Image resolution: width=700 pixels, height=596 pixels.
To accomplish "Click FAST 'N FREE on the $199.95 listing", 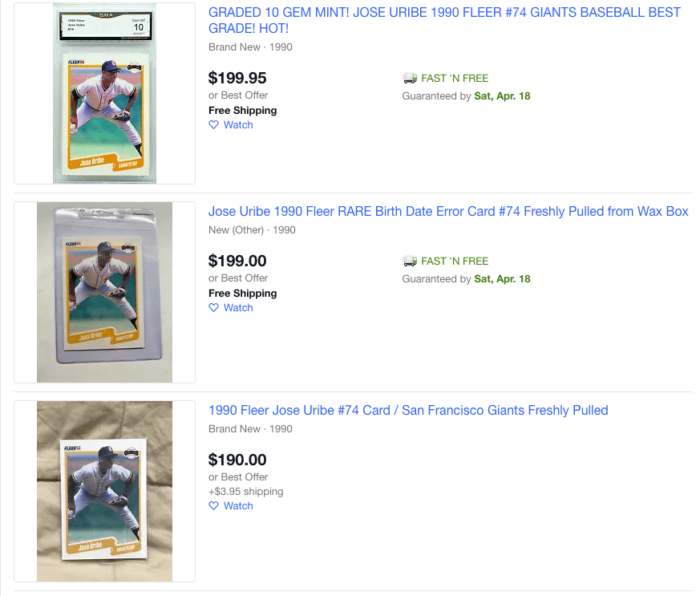I will click(455, 79).
